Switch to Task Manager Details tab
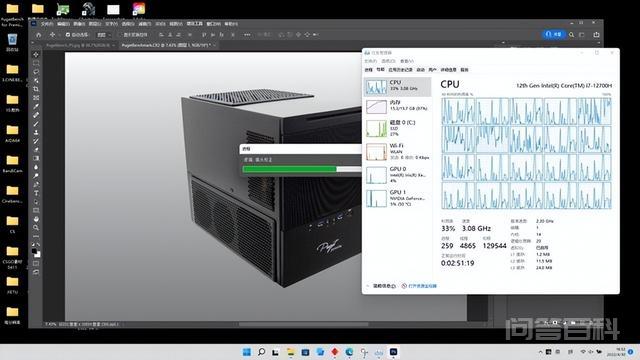Viewport: 640px width, 360px height. (x=448, y=70)
